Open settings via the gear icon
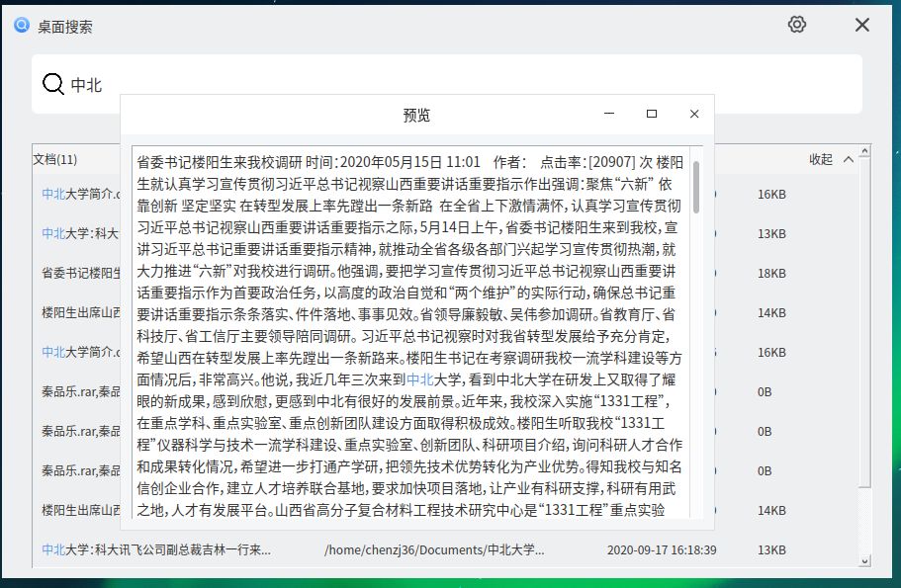Image resolution: width=901 pixels, height=588 pixels. coord(797,25)
